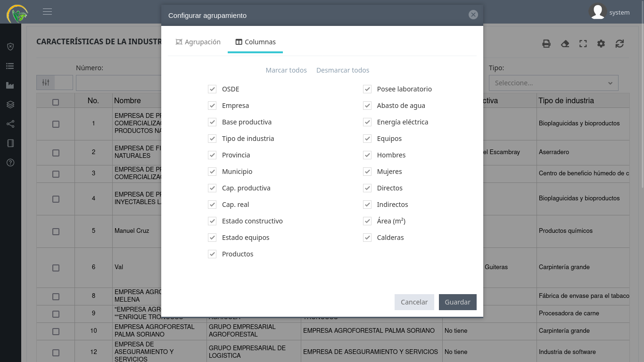
Task: Click the eraser clear-filters icon
Action: point(565,44)
